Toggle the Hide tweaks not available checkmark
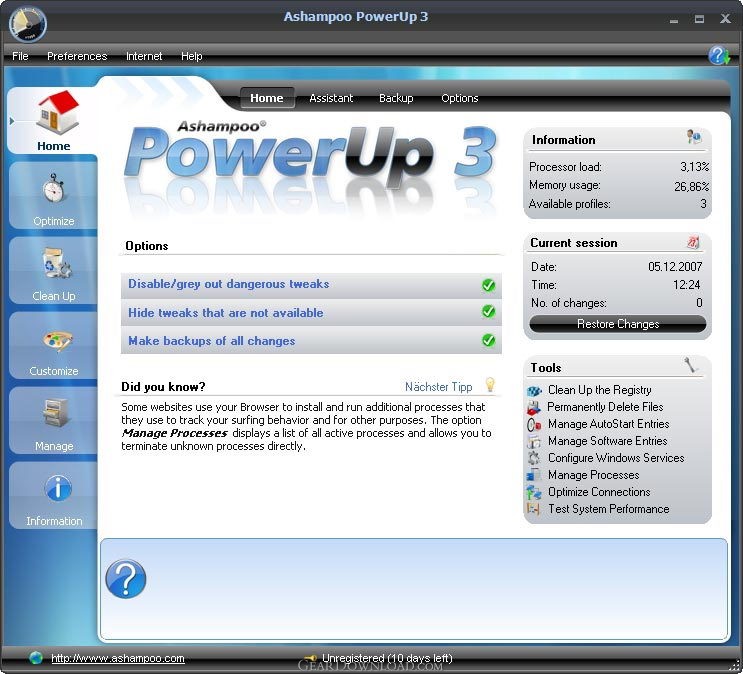Screen dimensions: 743x674 coord(489,312)
